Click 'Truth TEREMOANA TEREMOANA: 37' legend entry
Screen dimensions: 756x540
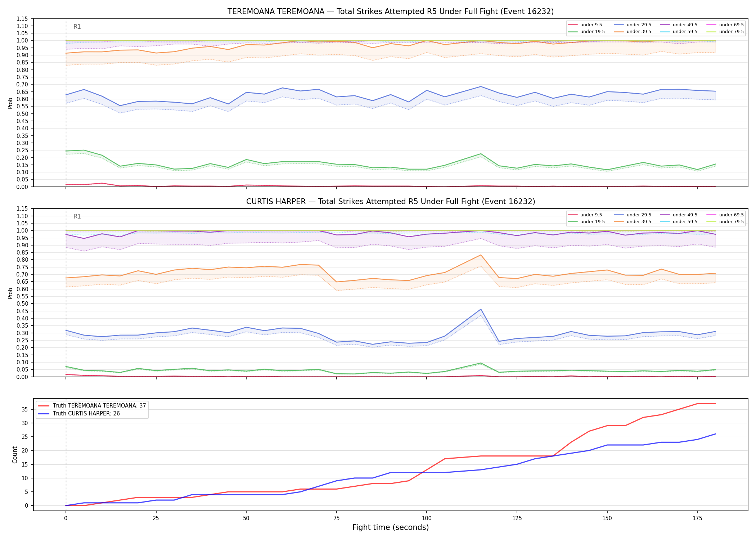[x=92, y=406]
